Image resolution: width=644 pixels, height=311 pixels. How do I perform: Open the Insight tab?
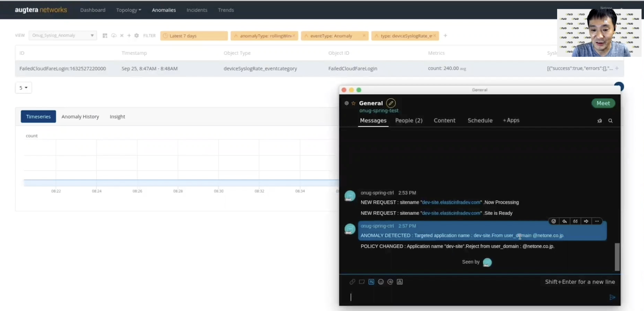118,116
